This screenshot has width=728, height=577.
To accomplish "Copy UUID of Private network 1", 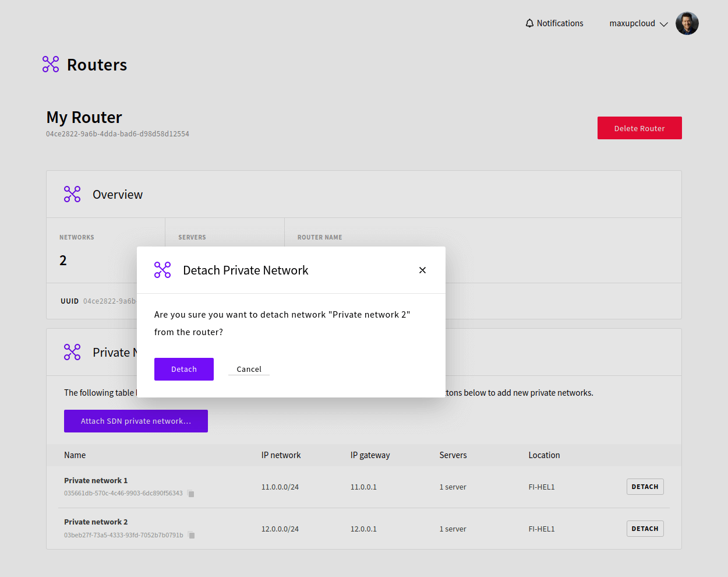I will point(191,494).
